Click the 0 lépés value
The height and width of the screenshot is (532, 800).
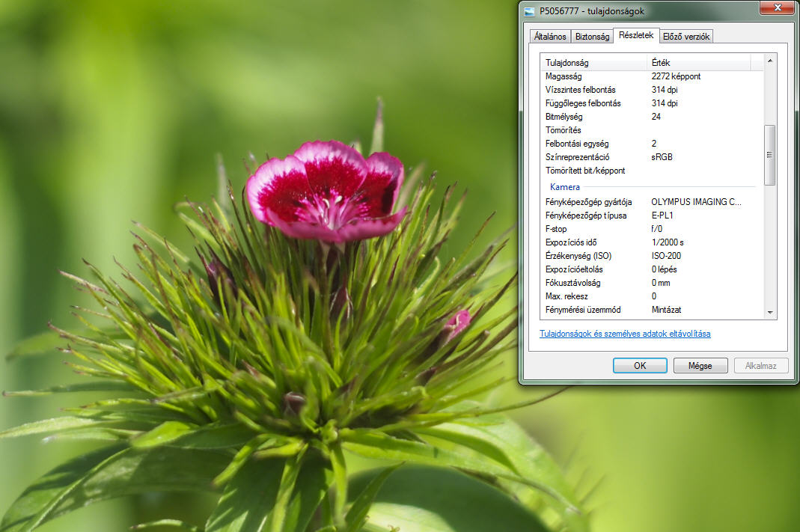click(665, 270)
